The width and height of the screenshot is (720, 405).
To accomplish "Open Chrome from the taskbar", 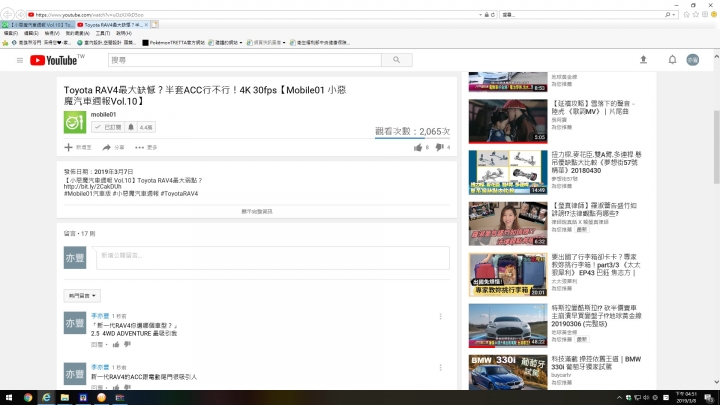I will click(x=28, y=398).
